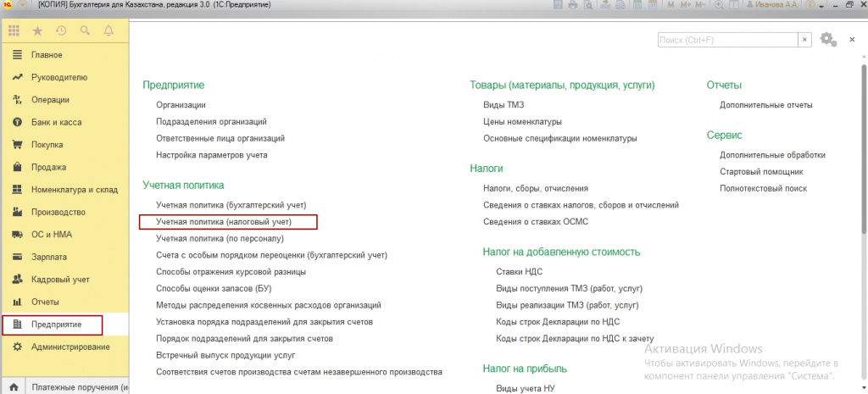Open the sections grid menu icon
This screenshot has width=868, height=394.
[14, 31]
